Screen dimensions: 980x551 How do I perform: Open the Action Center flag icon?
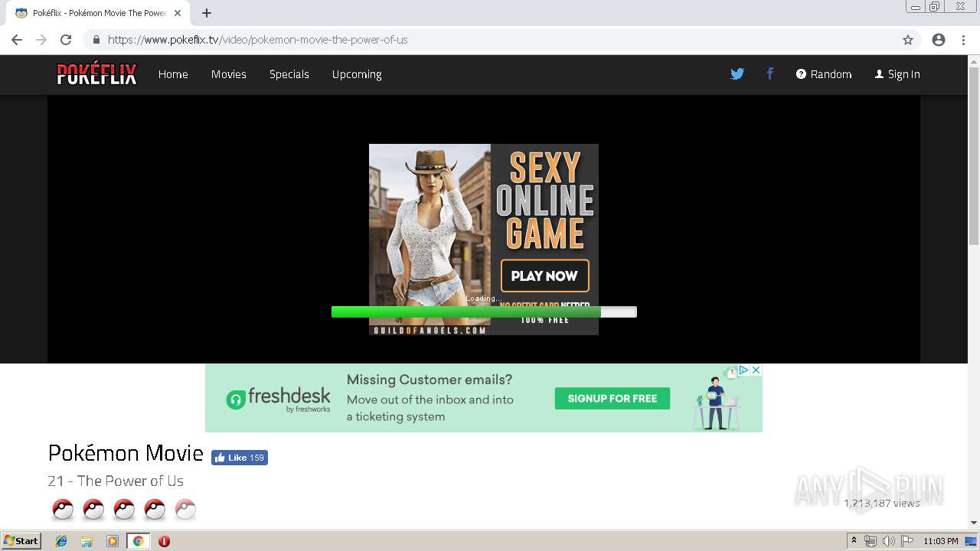[x=907, y=541]
